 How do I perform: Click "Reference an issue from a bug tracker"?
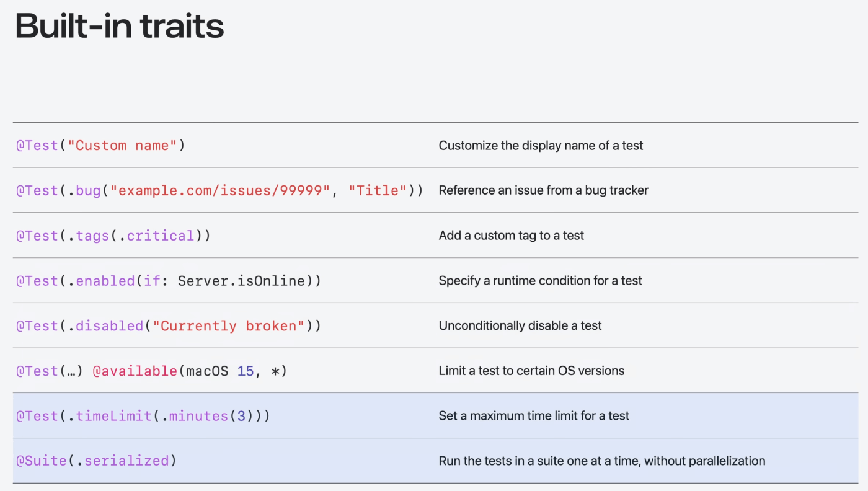(543, 190)
